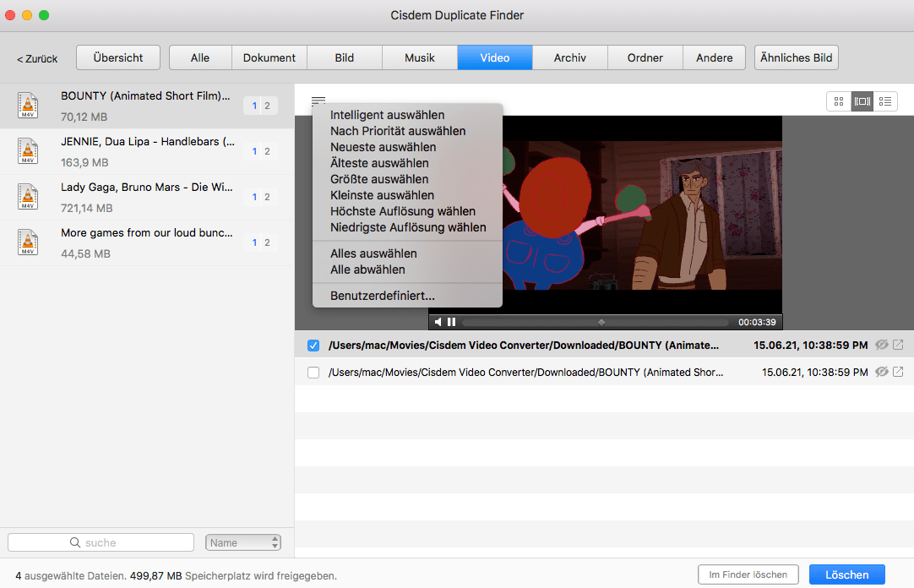
Task: Switch to filmstrip preview view icon
Action: pos(862,101)
